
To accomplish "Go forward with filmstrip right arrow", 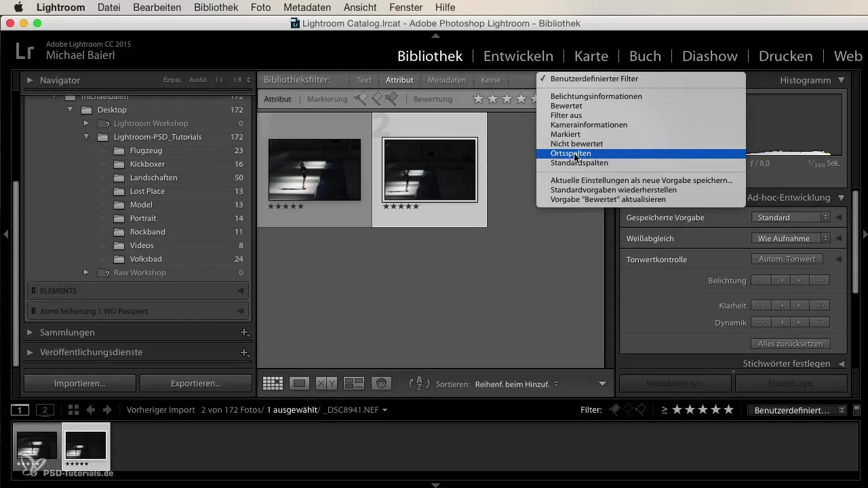I will coord(108,410).
